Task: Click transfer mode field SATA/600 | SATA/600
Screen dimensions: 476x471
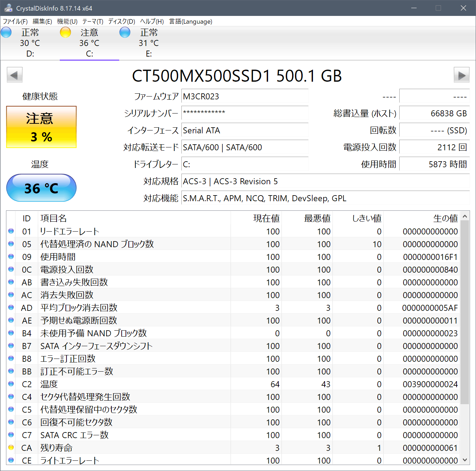Action: tap(245, 147)
